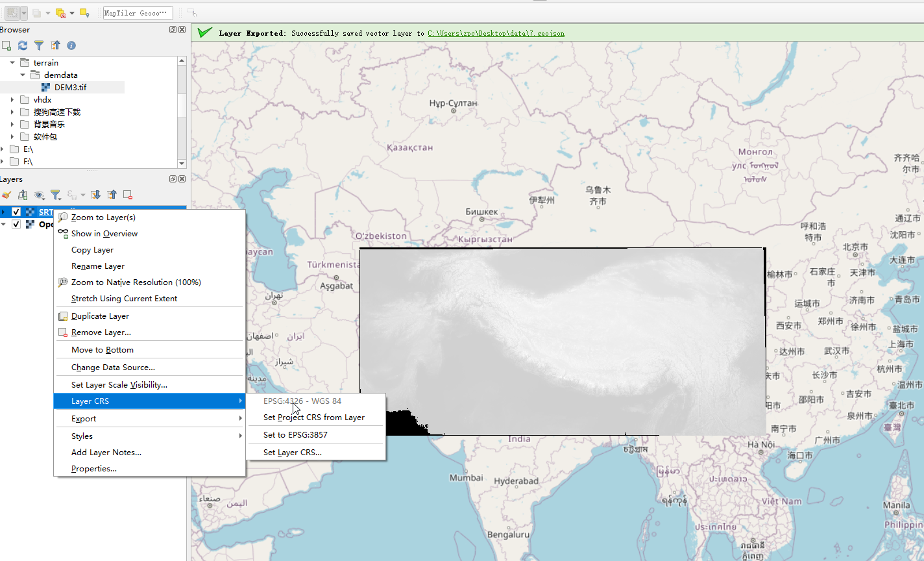Click the Select by Location icon
924x561 pixels.
[84, 13]
